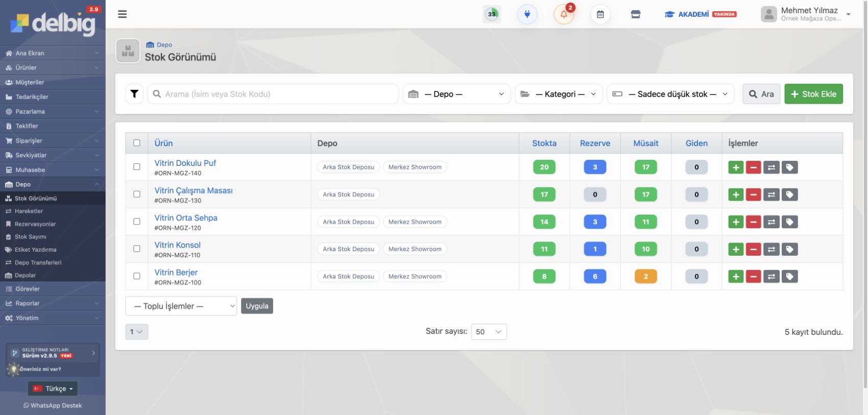The height and width of the screenshot is (415, 868).
Task: Open the Depo filter dropdown
Action: click(x=457, y=94)
